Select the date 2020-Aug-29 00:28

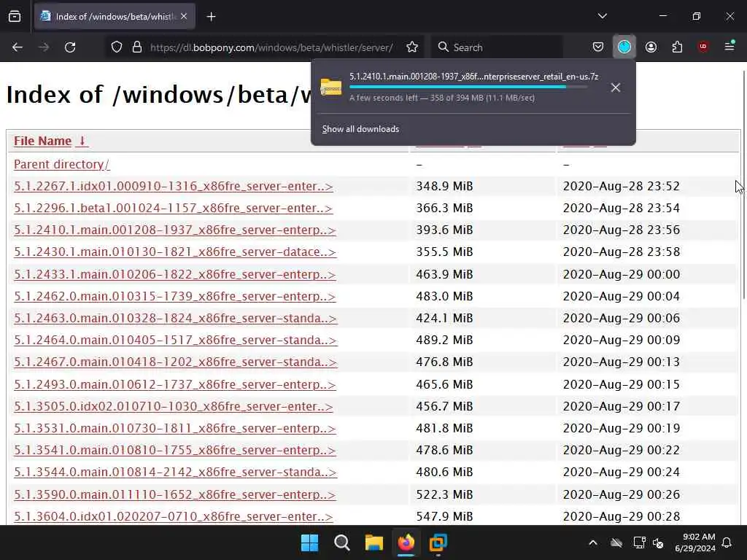click(622, 516)
